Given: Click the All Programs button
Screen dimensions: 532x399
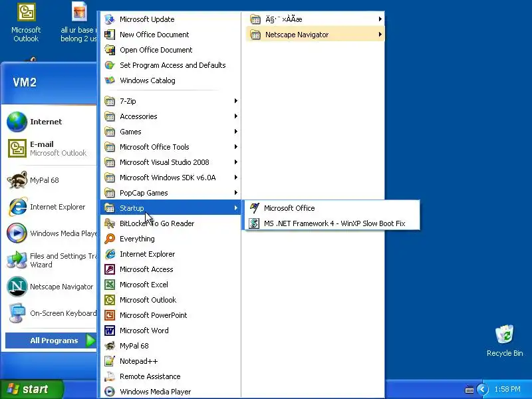Looking at the screenshot, I should pos(51,340).
